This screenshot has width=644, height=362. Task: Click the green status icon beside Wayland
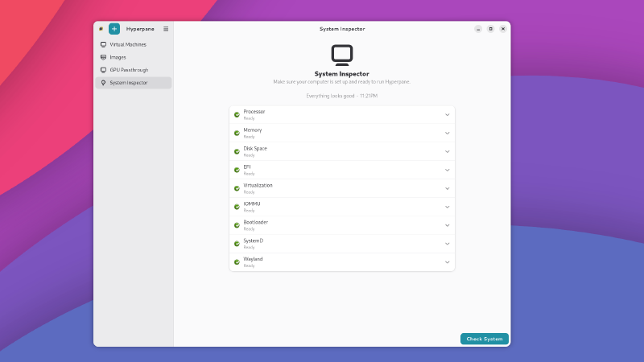click(x=237, y=262)
